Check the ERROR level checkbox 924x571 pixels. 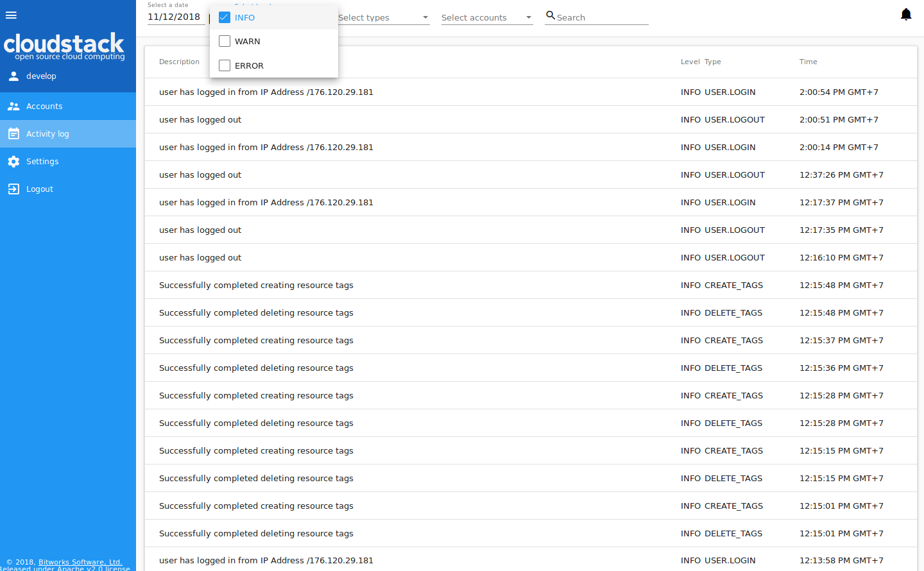coord(225,65)
